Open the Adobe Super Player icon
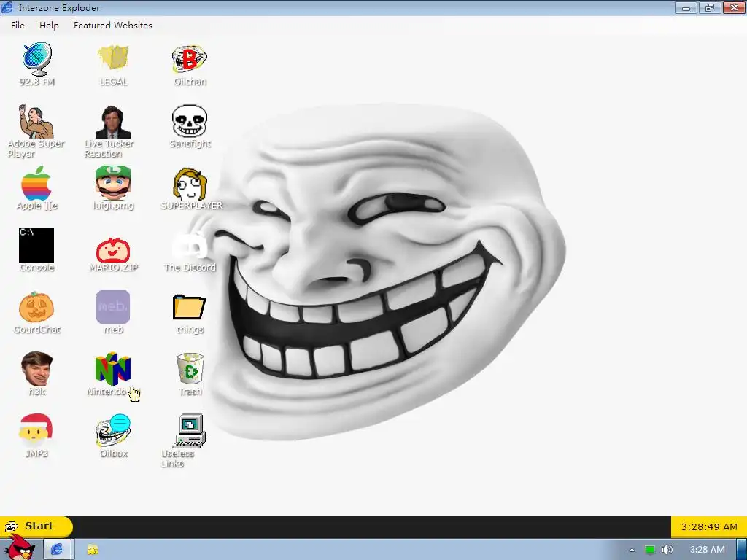 36,122
